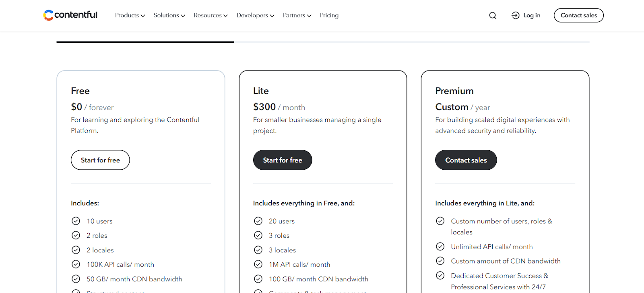The image size is (644, 293).
Task: Click checkmark icon beside 100K API calls
Action: 76,264
